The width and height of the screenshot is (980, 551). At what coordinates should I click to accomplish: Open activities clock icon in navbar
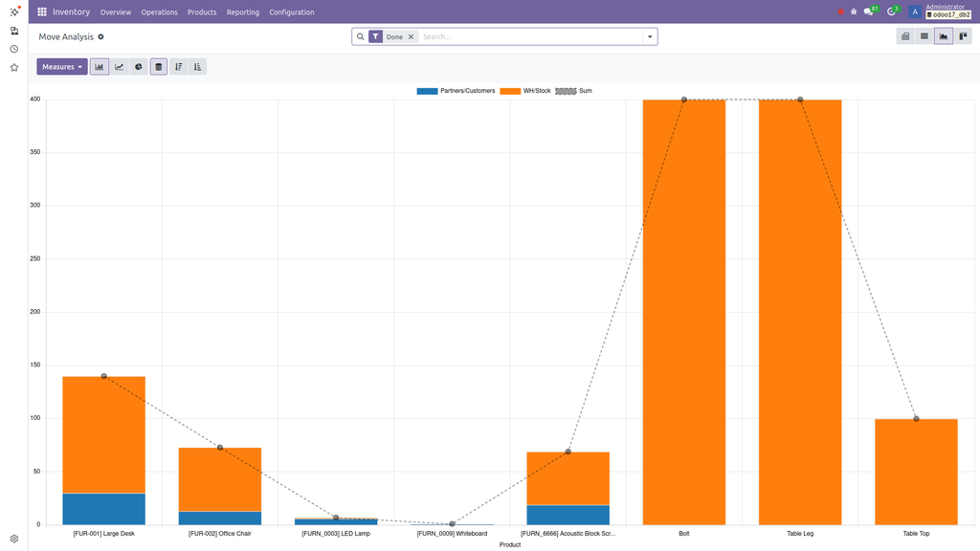pos(891,11)
